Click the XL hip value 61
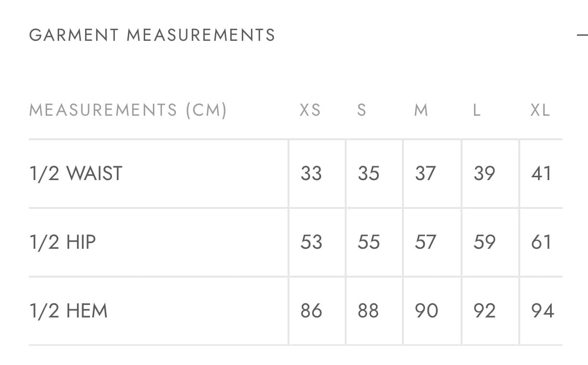The height and width of the screenshot is (365, 588). pyautogui.click(x=541, y=242)
